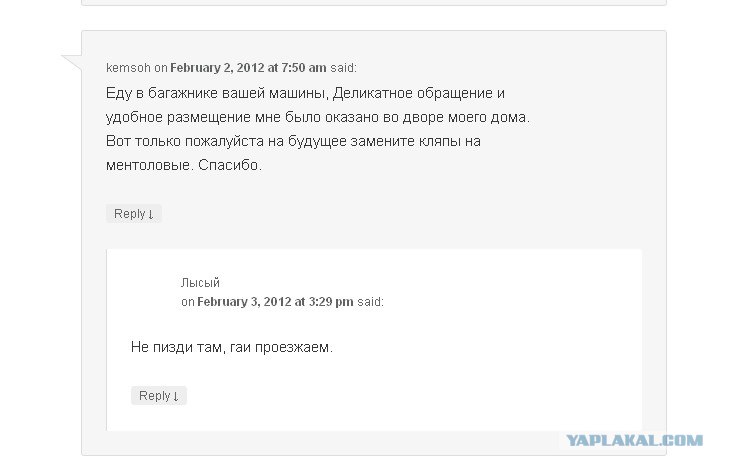Click the Reply button under kemsoh's comment

coord(134,214)
